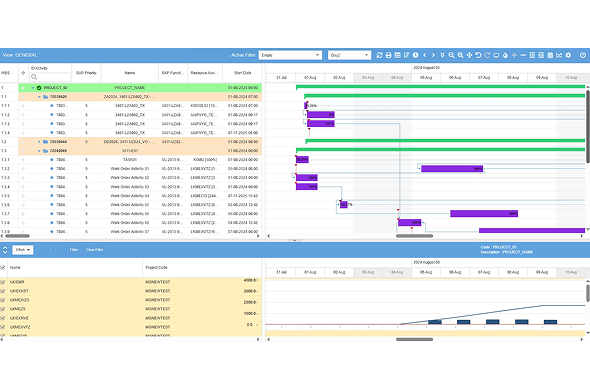Toggle the checkbox for resource UKMDXVTZ
This screenshot has height=390, width=590.
(3, 327)
